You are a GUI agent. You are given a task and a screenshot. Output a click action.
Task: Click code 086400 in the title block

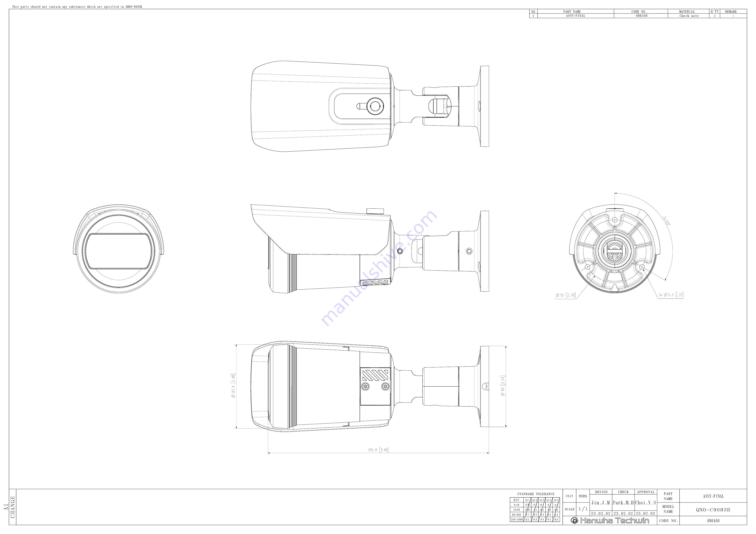click(713, 521)
